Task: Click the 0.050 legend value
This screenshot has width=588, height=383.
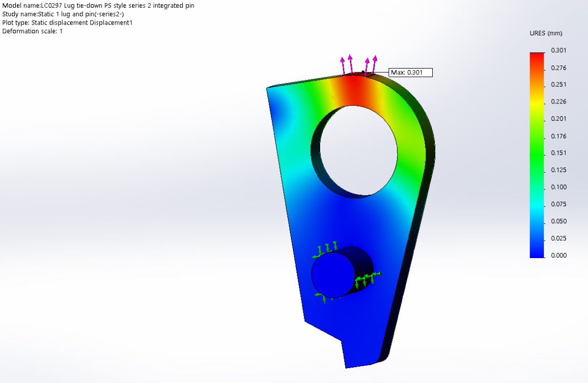Action: click(558, 221)
